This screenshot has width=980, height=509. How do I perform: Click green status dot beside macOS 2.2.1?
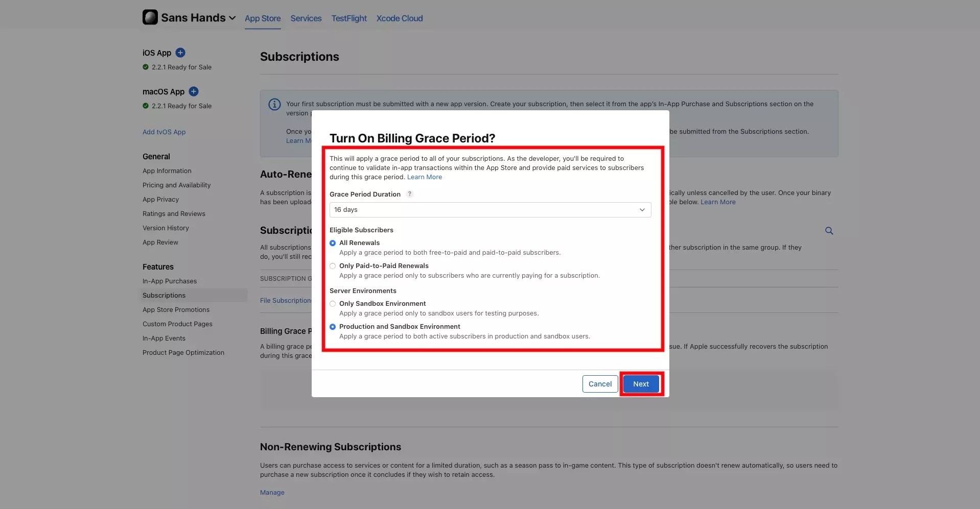[x=146, y=106]
